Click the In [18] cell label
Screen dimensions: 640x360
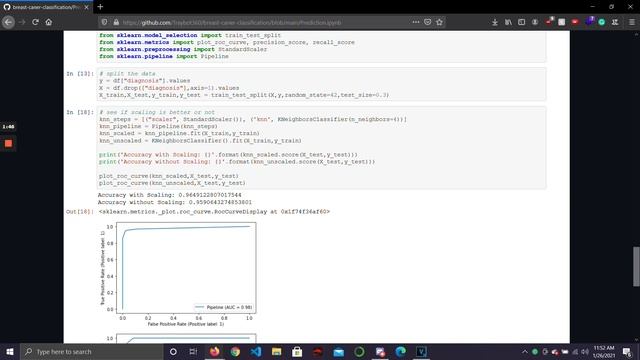tap(80, 112)
